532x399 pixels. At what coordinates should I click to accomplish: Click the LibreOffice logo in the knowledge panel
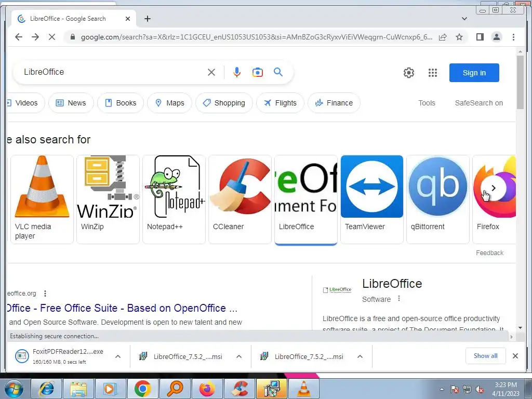click(337, 290)
